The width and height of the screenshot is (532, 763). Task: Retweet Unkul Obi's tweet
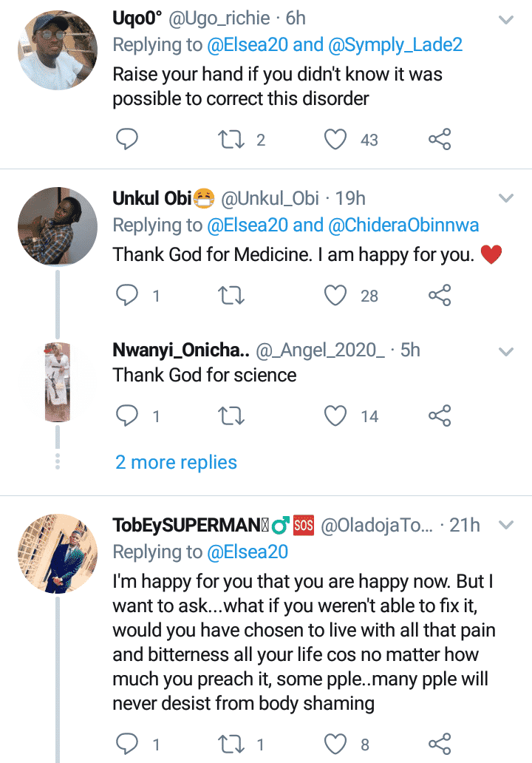tap(233, 296)
